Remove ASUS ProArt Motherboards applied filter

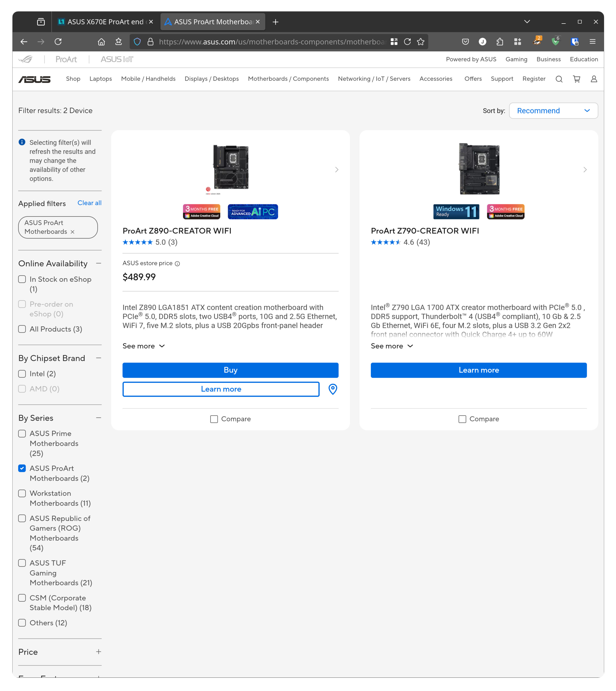pyautogui.click(x=72, y=232)
